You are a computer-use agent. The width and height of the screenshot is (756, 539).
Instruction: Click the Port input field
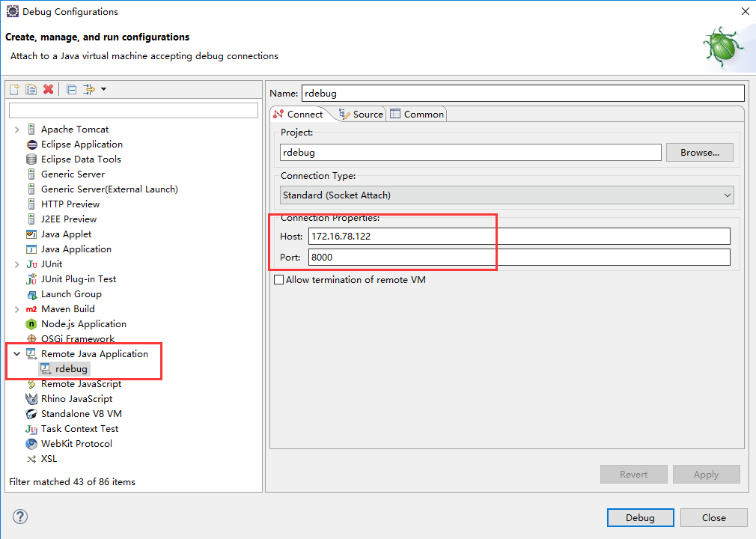tap(519, 257)
